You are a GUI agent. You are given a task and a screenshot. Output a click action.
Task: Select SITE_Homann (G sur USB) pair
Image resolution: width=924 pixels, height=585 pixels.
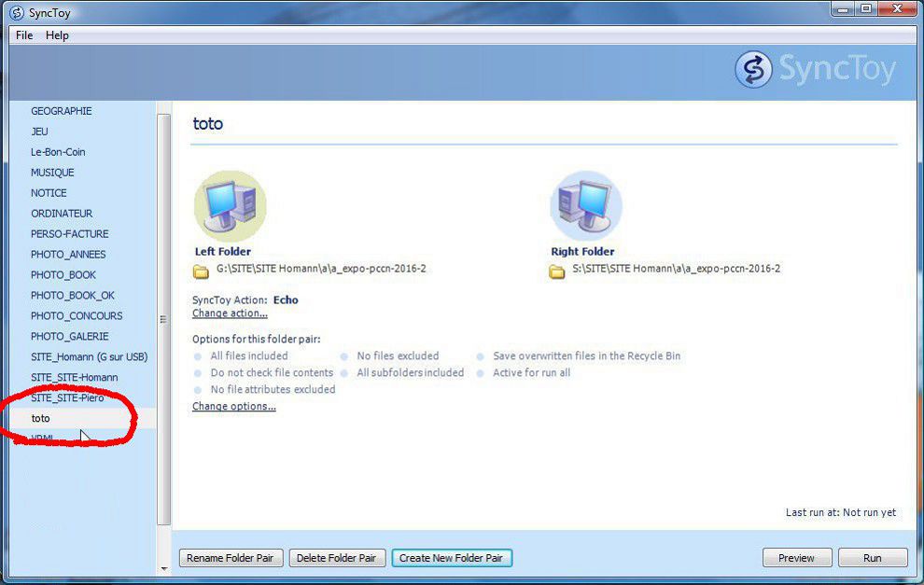coord(89,357)
